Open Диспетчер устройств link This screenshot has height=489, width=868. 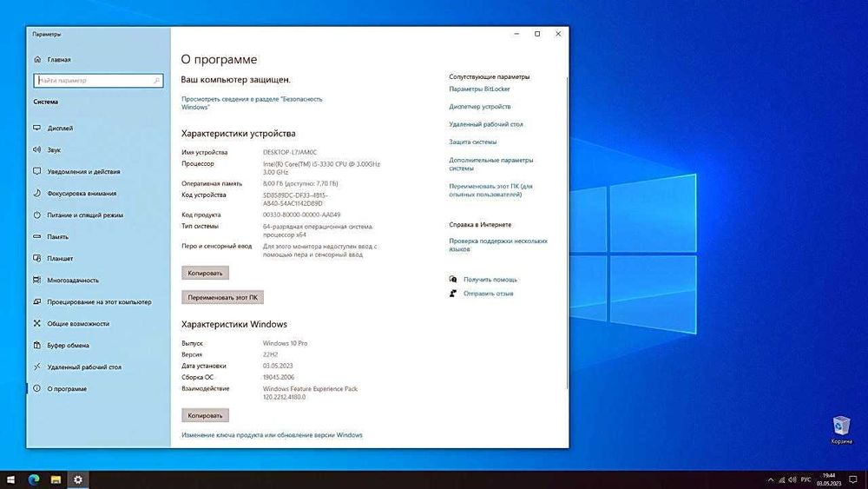[480, 106]
